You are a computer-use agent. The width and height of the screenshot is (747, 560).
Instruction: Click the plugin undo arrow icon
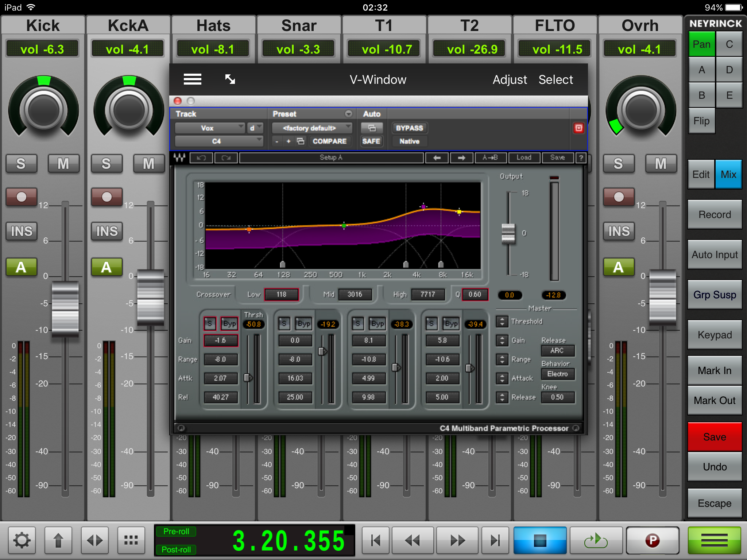pos(201,158)
